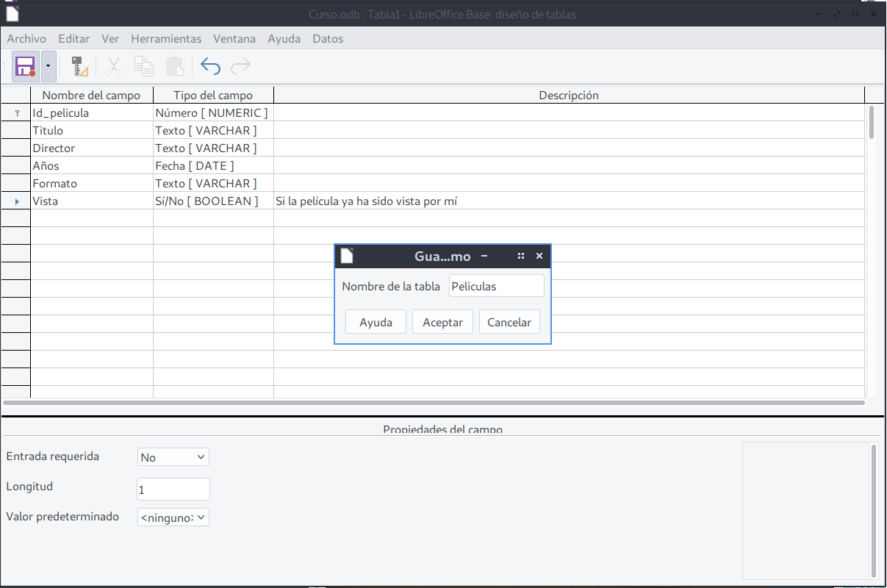Click the Primary Key index design icon
887x588 pixels.
click(x=79, y=67)
